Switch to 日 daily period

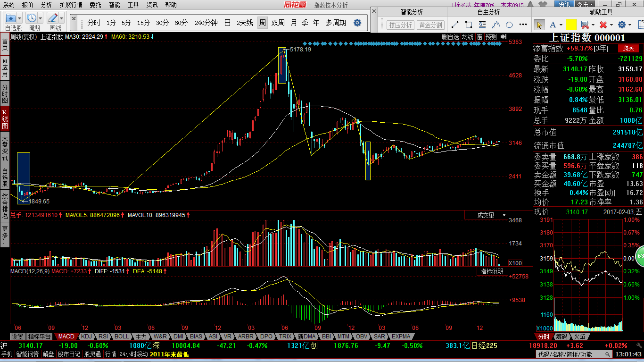(x=227, y=23)
